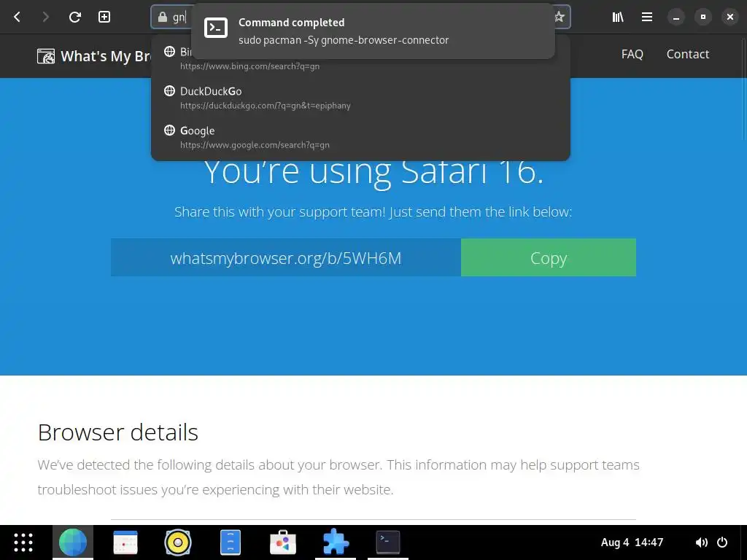Viewport: 747px width, 560px height.
Task: Open the power menu icon in panel
Action: 722,542
